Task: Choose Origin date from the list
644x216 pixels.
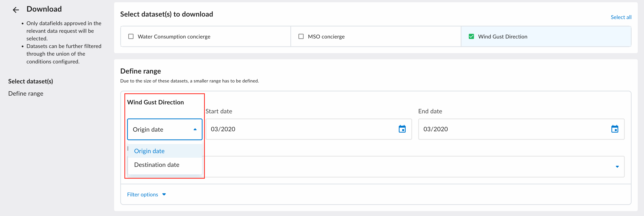Action: click(x=165, y=151)
